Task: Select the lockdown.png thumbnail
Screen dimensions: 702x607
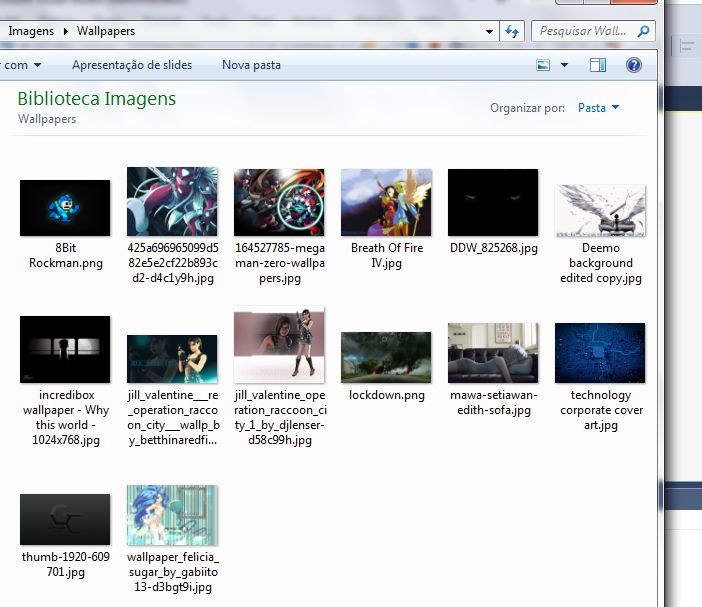Action: click(x=386, y=357)
